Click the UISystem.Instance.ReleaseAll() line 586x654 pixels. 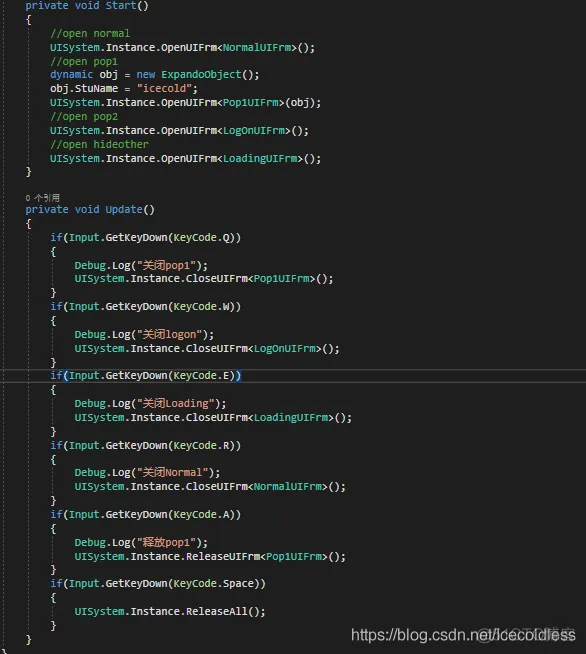click(170, 611)
